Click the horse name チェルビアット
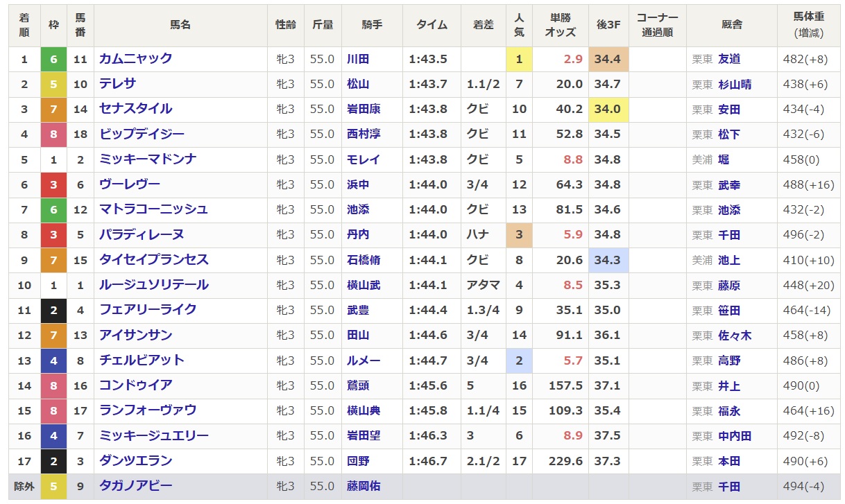Image resolution: width=845 pixels, height=504 pixels. pyautogui.click(x=142, y=360)
